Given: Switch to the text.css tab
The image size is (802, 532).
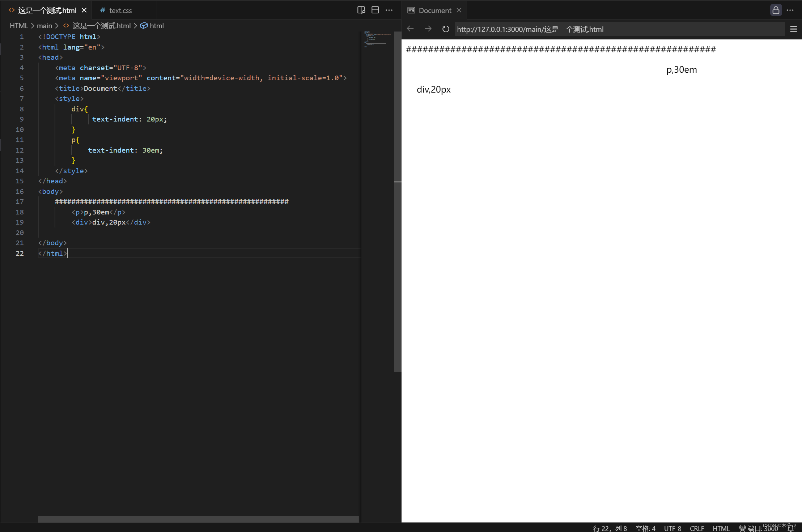Looking at the screenshot, I should [120, 10].
